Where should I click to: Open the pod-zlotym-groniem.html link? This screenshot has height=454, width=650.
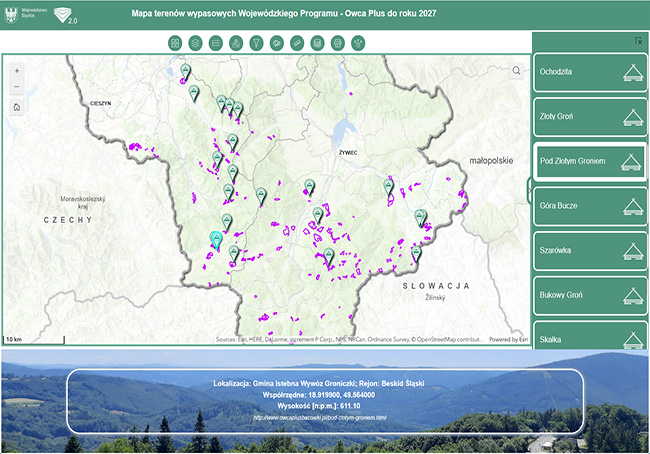[320, 418]
